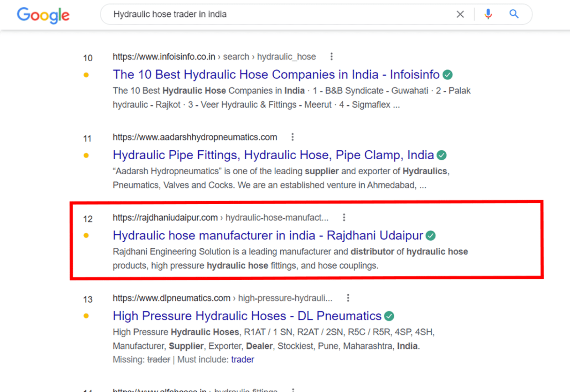Click green verified badge beside Rajdhani Udaipur title

(431, 236)
